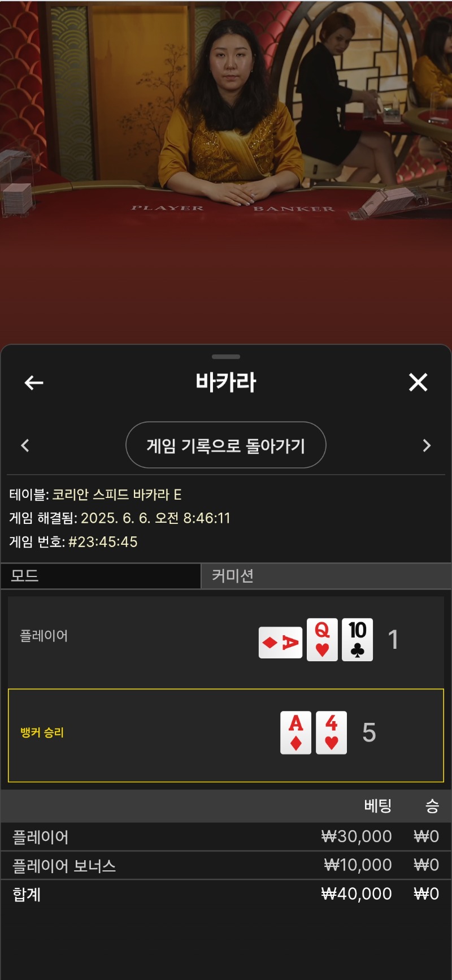Viewport: 452px width, 980px height.
Task: Show previous game record with left chevron
Action: pyautogui.click(x=25, y=445)
